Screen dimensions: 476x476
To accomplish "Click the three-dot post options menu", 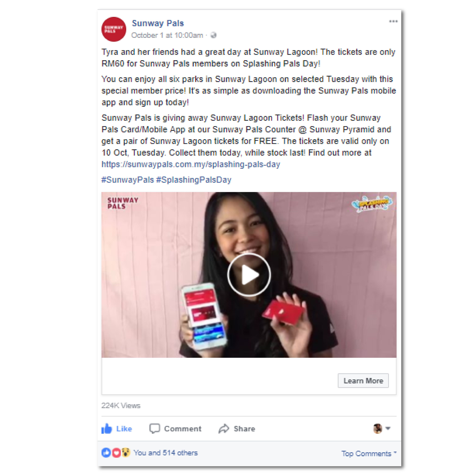I will [393, 21].
